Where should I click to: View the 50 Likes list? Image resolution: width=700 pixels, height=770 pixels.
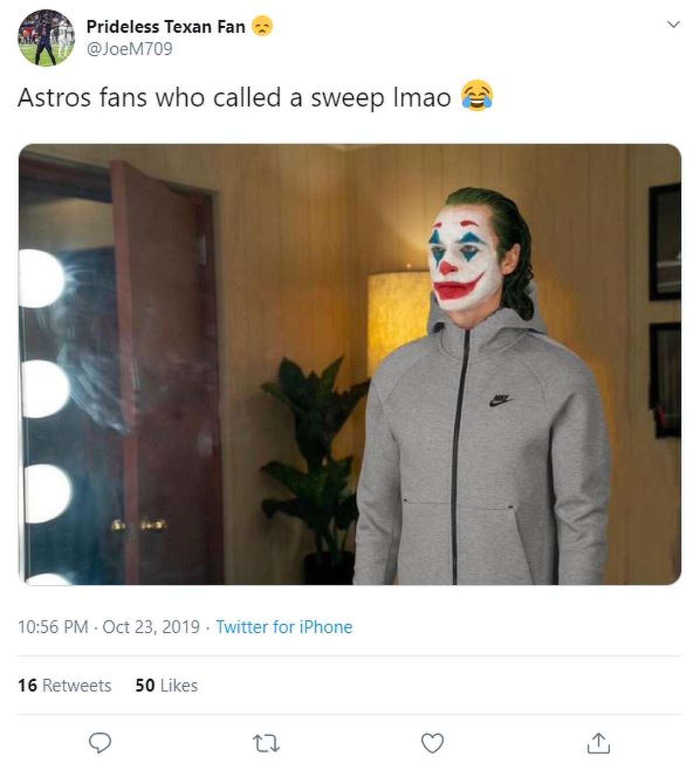pyautogui.click(x=166, y=685)
